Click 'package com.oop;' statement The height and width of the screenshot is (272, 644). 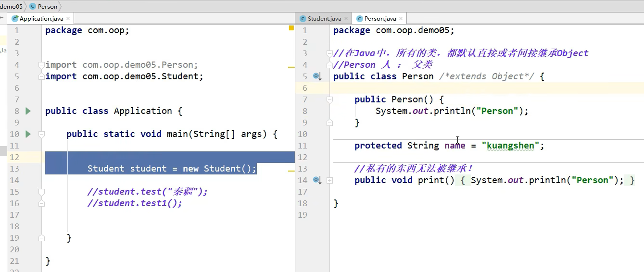(88, 30)
